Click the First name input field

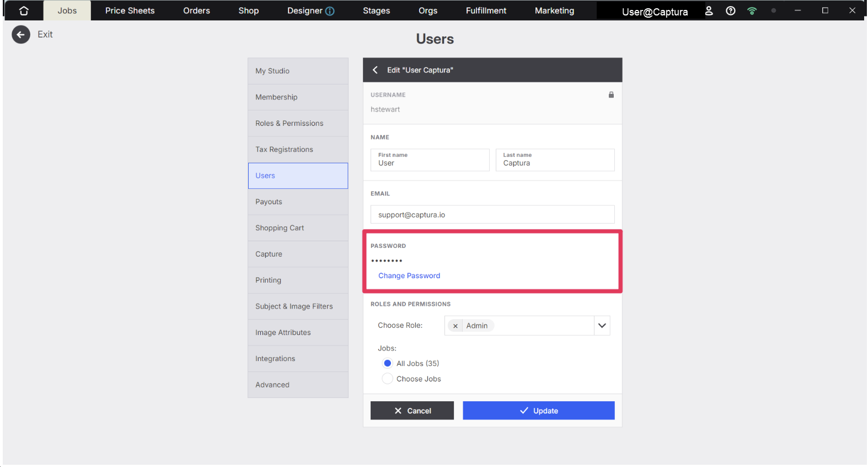click(430, 160)
